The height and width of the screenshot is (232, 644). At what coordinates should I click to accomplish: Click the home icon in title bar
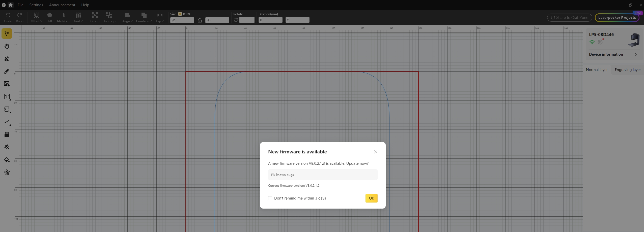point(11,5)
